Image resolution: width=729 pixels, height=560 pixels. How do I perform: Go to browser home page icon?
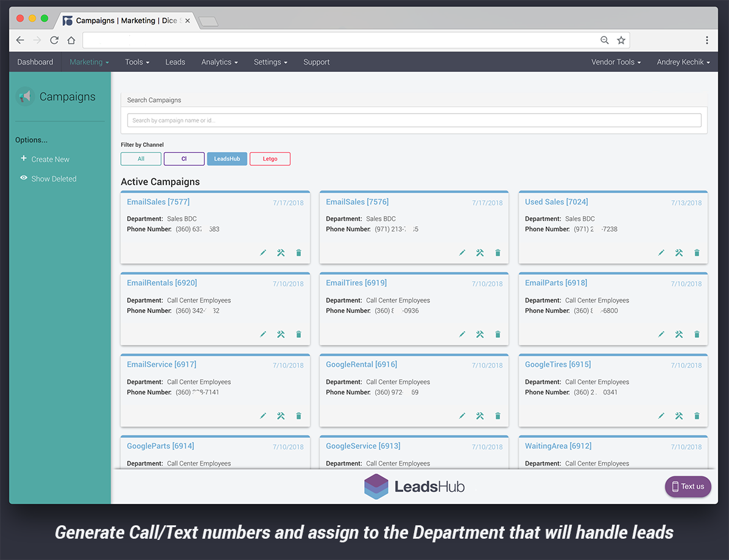71,40
